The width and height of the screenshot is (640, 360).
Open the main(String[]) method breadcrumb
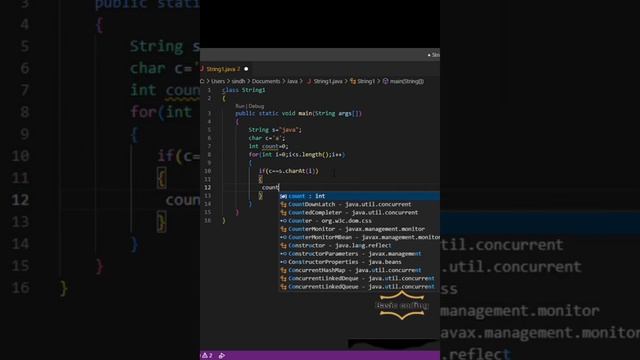click(x=407, y=81)
